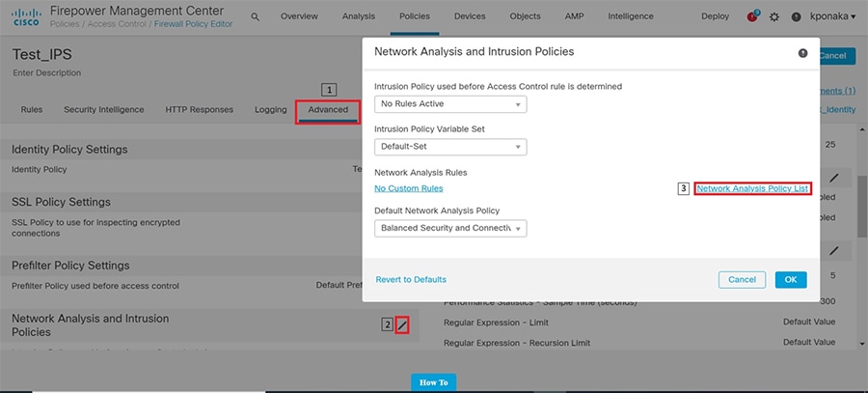This screenshot has height=393, width=868.
Task: Open the Balanced Security and Connectivity dropdown
Action: point(450,228)
